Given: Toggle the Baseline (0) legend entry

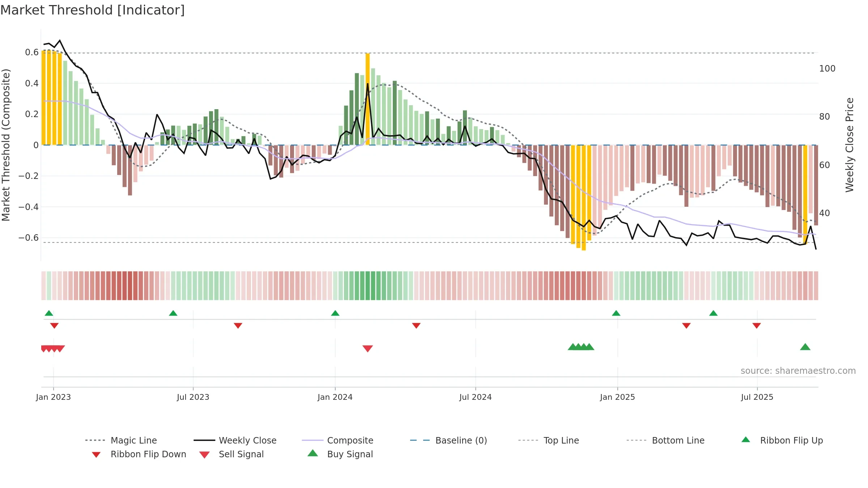Looking at the screenshot, I should 448,440.
